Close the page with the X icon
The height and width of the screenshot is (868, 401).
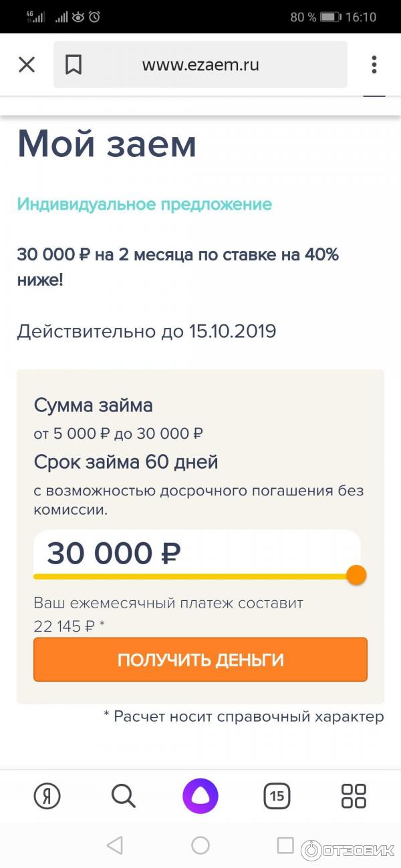[26, 65]
